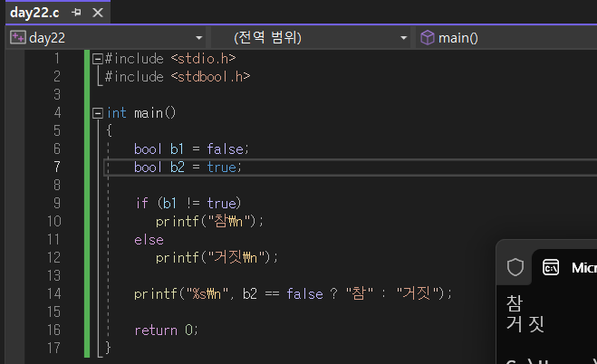Click the console output '참'
The image size is (597, 364).
click(x=515, y=303)
